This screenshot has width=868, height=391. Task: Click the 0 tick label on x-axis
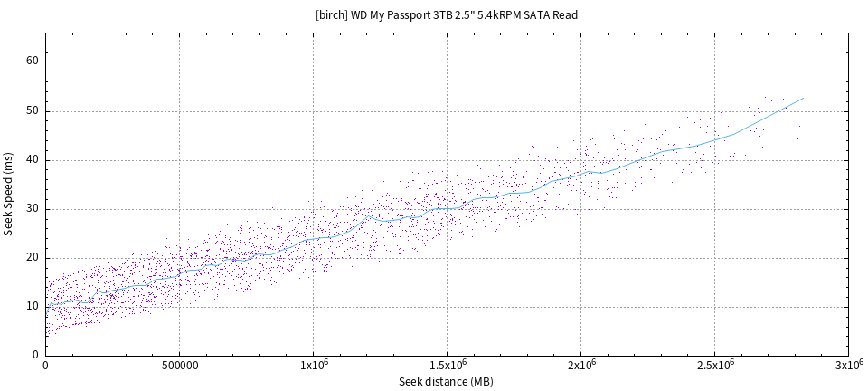[x=45, y=367]
